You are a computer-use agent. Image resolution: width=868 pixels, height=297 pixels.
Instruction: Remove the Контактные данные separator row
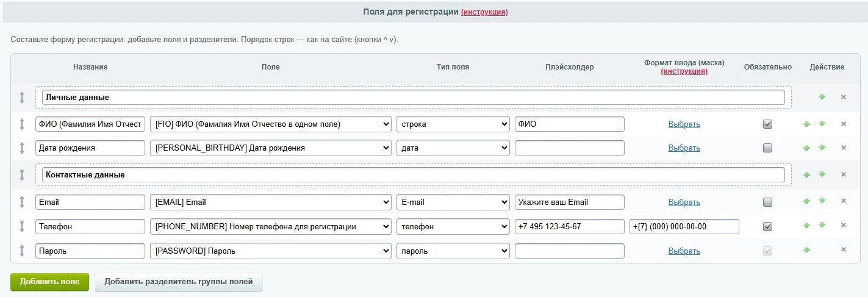point(844,174)
